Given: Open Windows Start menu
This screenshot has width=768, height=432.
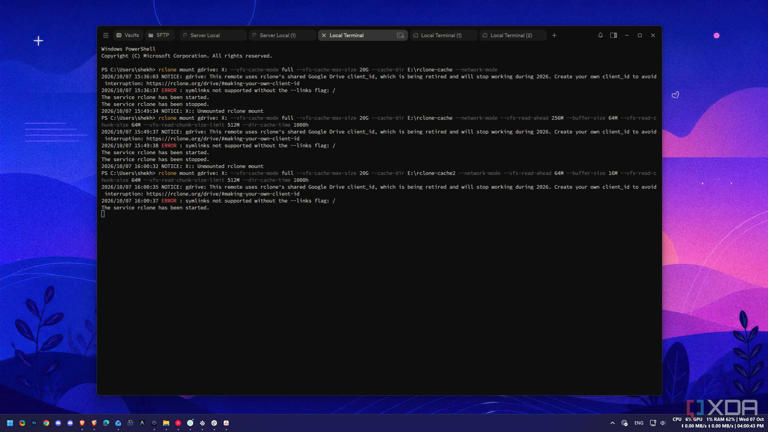Looking at the screenshot, I should point(10,423).
